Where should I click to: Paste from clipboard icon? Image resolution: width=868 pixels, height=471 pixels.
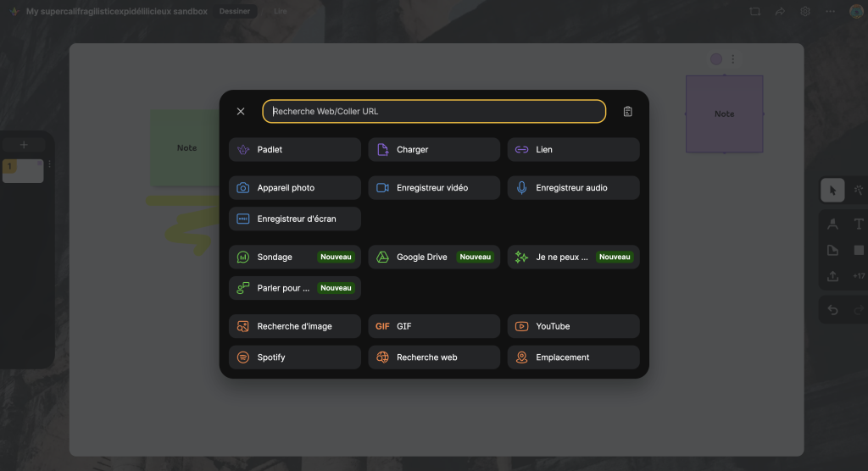click(627, 111)
